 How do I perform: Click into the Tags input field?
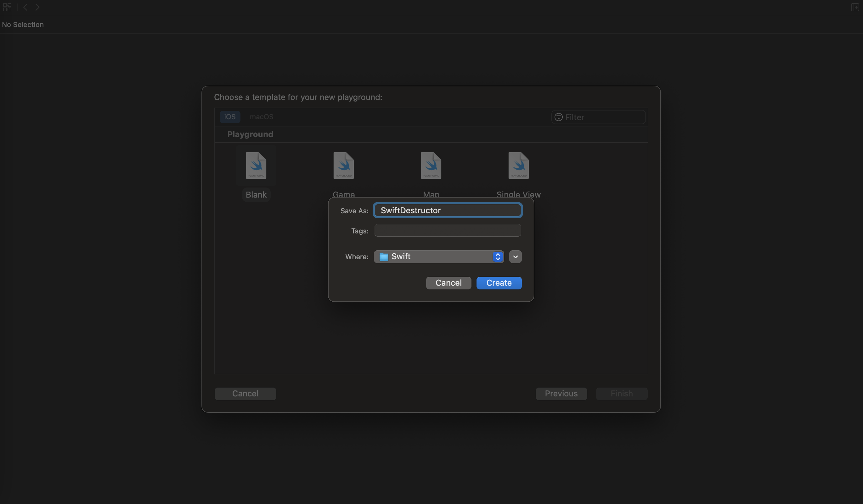pos(447,230)
